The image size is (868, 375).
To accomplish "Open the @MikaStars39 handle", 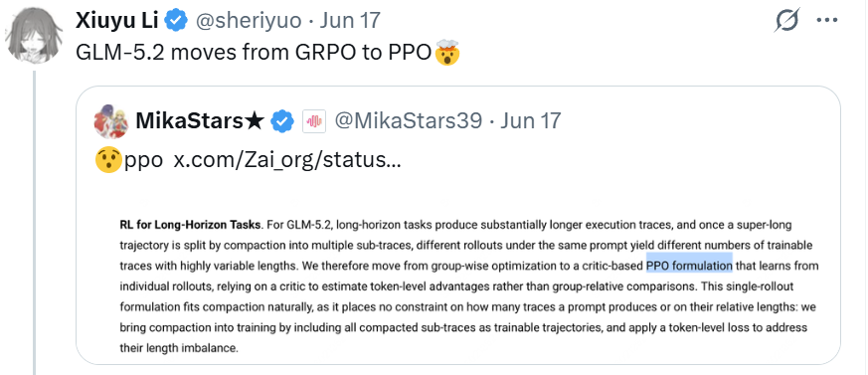I will 409,120.
